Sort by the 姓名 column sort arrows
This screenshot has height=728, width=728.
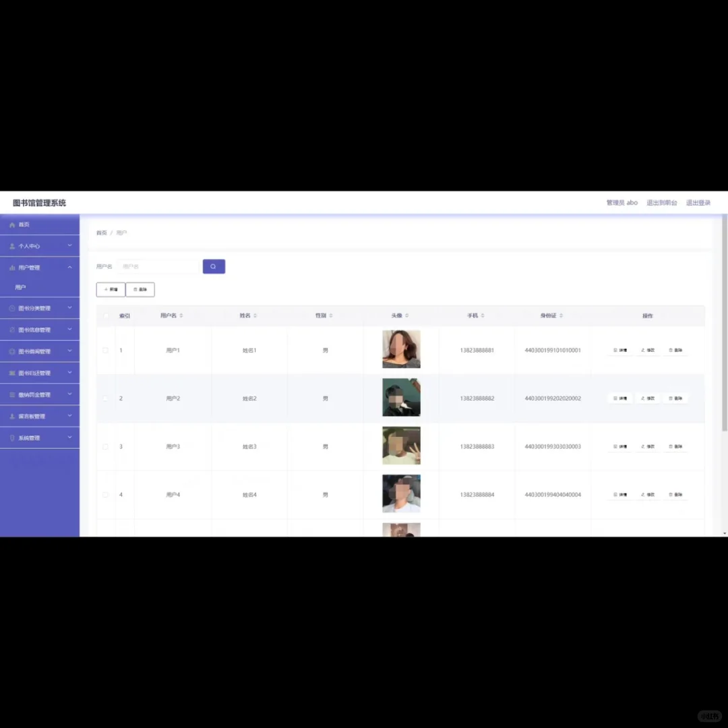255,315
